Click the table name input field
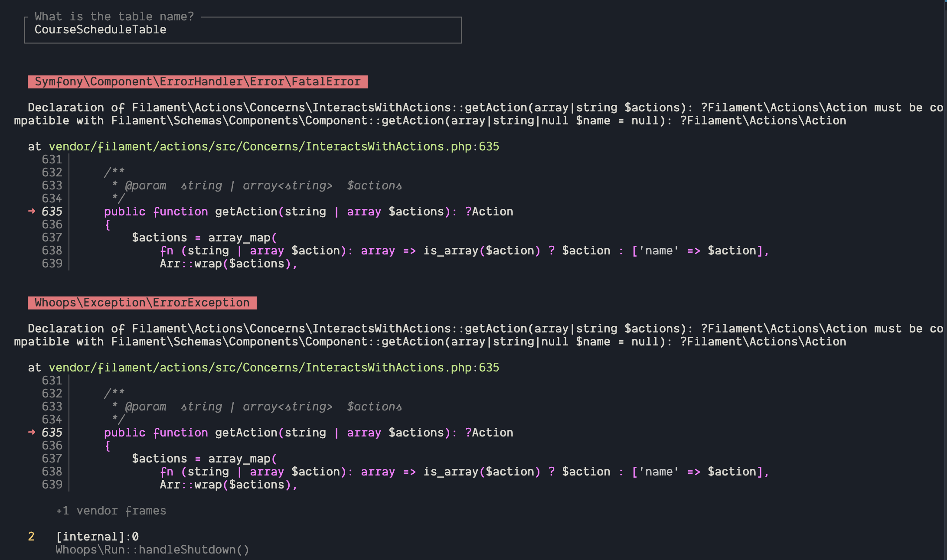Screen dimensions: 947x560 pos(243,30)
